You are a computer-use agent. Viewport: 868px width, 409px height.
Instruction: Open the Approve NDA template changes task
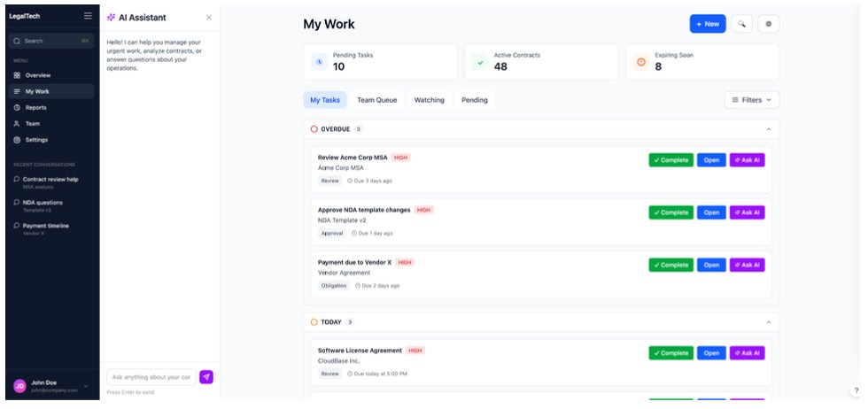click(711, 212)
